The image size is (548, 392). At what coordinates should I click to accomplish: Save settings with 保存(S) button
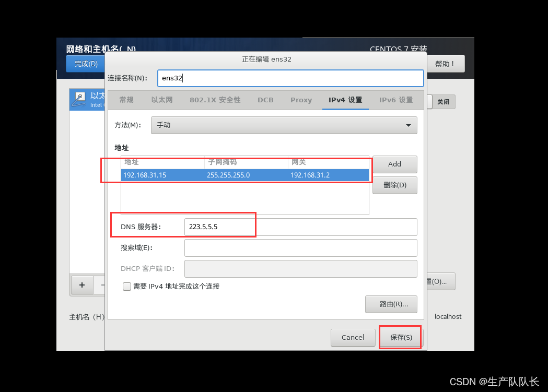[401, 338]
